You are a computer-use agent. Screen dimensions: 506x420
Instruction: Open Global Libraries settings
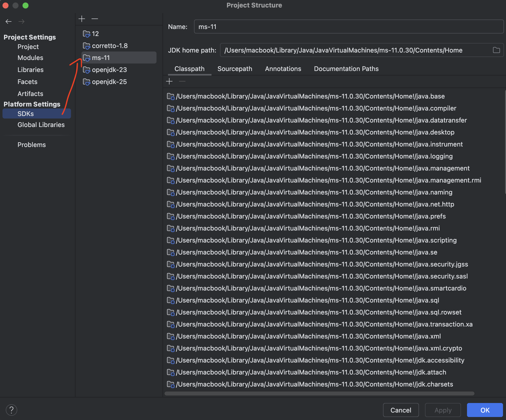(x=41, y=125)
